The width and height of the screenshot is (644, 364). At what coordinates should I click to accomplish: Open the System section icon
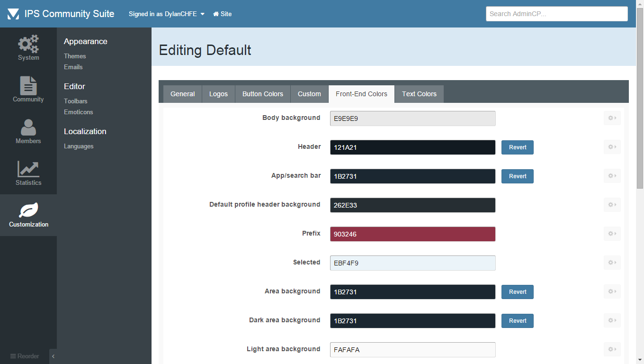28,44
